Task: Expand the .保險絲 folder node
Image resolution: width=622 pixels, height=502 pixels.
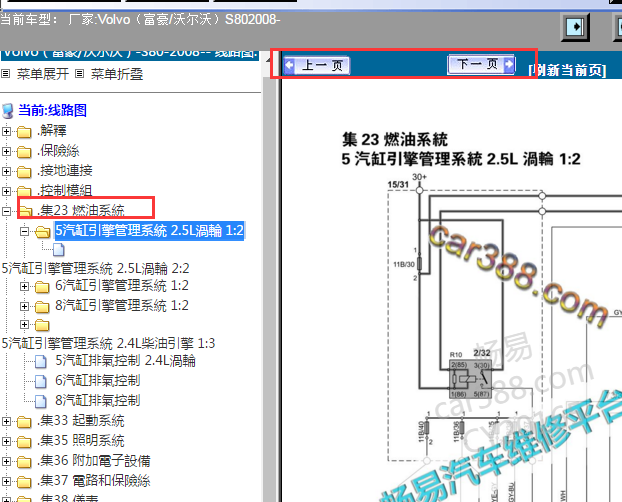Action: [6, 151]
